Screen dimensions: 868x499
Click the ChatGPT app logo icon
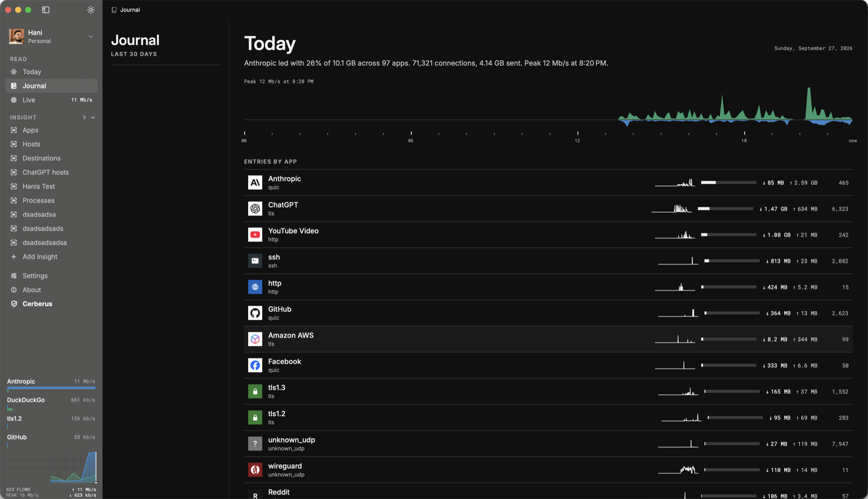pos(255,209)
